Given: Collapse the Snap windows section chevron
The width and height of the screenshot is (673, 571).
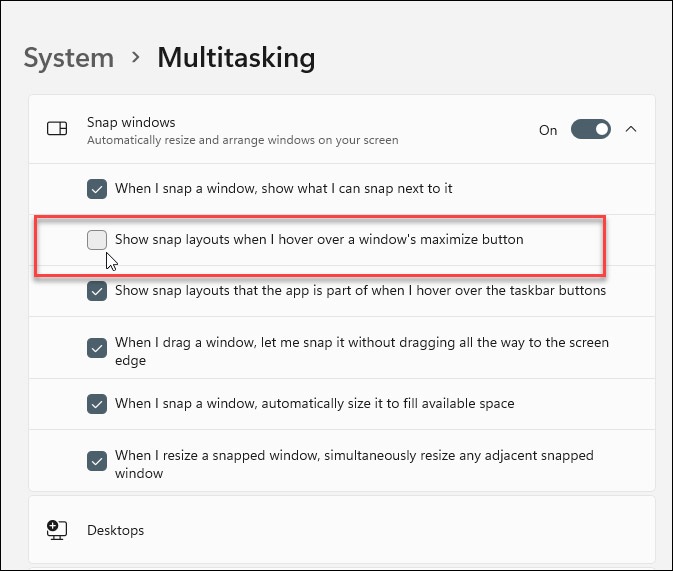Looking at the screenshot, I should pos(631,129).
